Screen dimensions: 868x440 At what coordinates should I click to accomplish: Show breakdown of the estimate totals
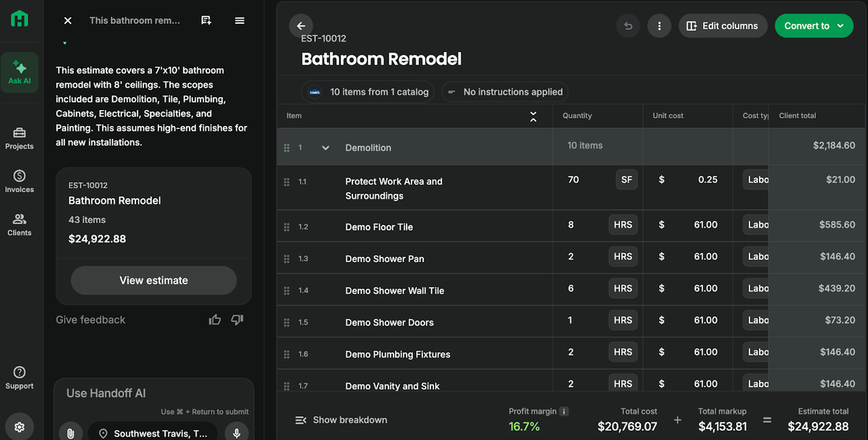341,420
